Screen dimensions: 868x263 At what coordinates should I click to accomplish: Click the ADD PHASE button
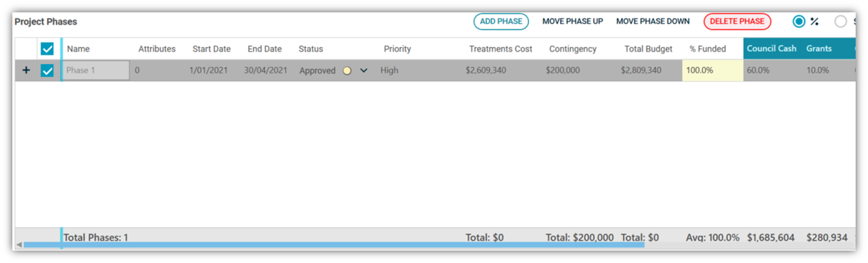pyautogui.click(x=501, y=22)
